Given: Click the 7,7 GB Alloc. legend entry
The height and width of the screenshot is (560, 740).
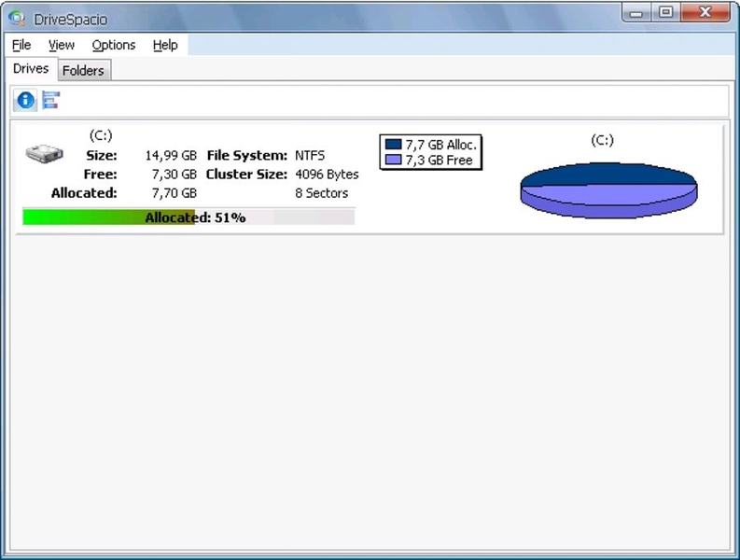Looking at the screenshot, I should click(431, 144).
